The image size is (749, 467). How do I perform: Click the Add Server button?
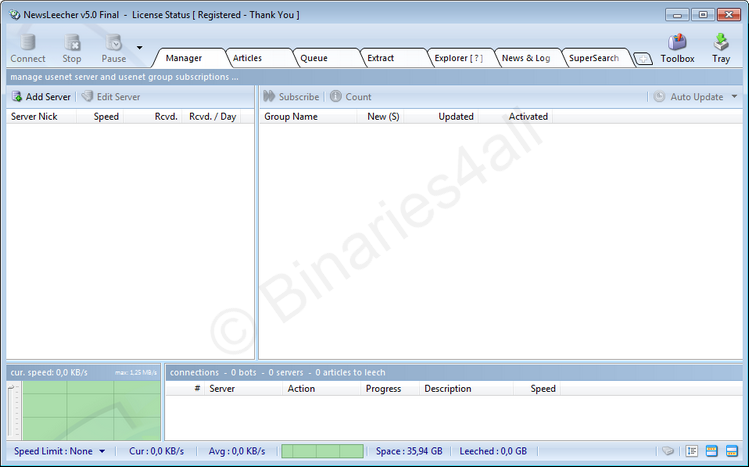[x=41, y=96]
